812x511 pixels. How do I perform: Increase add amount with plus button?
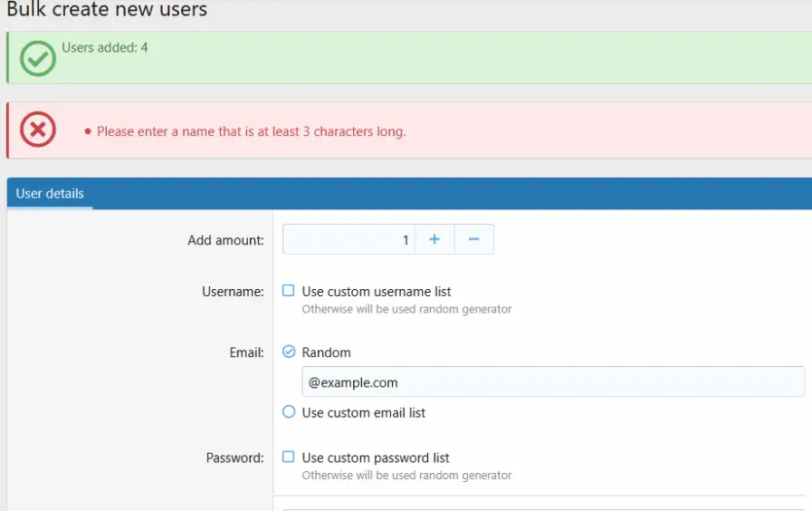click(435, 239)
